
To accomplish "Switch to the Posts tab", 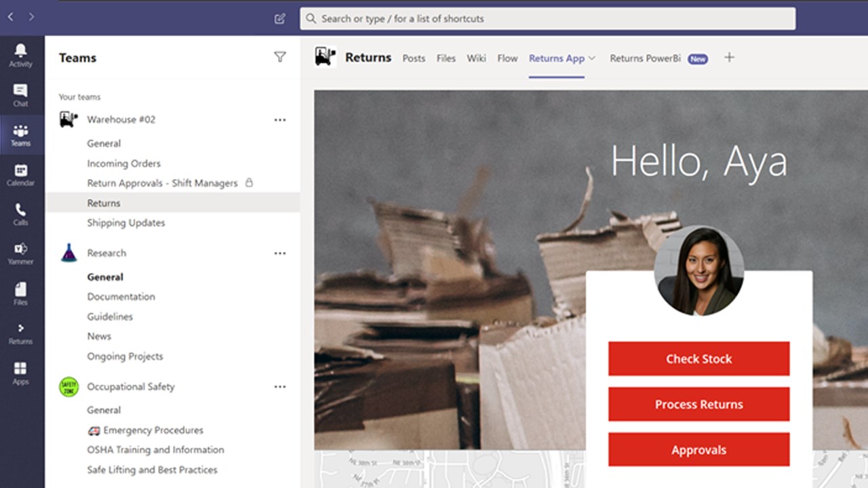I will pos(414,58).
